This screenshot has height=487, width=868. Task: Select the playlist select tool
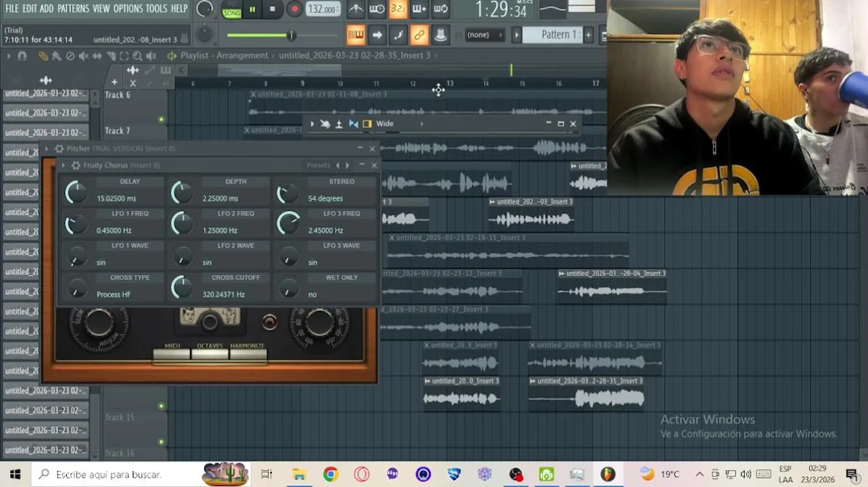124,56
